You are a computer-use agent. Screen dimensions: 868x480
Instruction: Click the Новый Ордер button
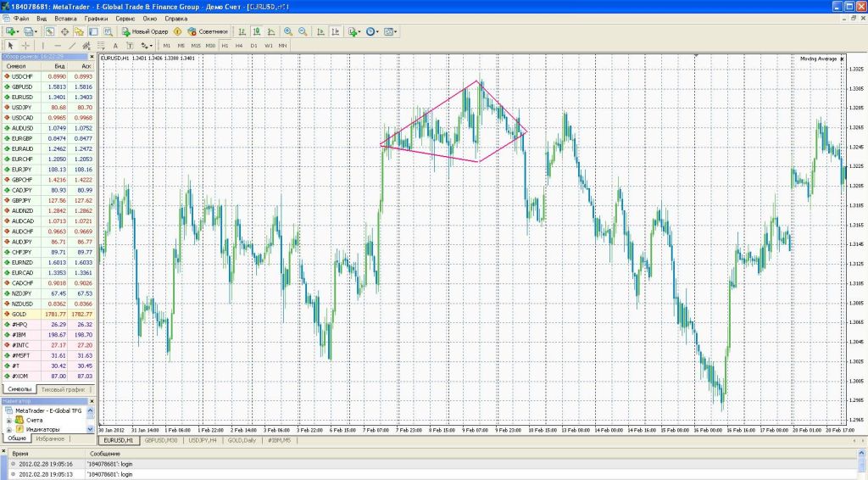pyautogui.click(x=144, y=31)
